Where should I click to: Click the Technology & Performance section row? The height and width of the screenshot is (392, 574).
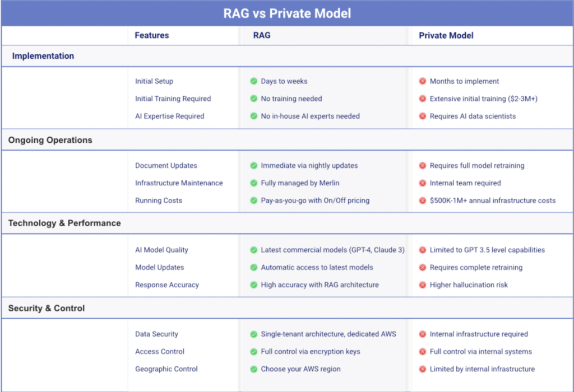pos(64,223)
